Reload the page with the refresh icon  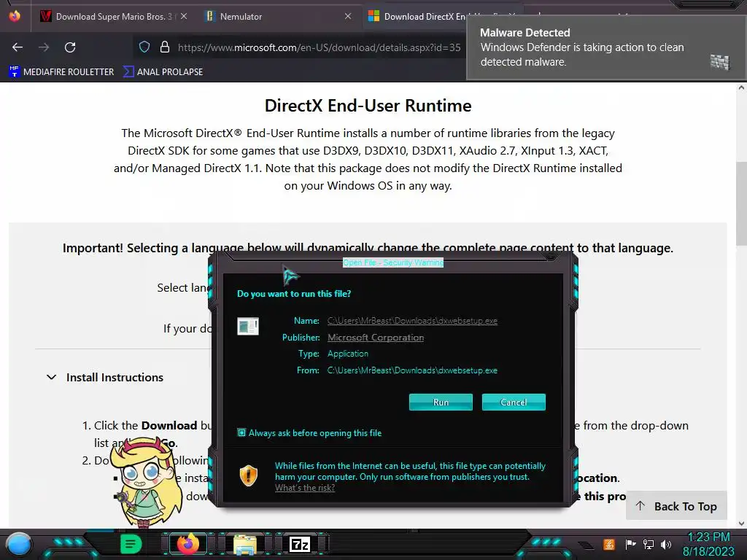point(70,47)
